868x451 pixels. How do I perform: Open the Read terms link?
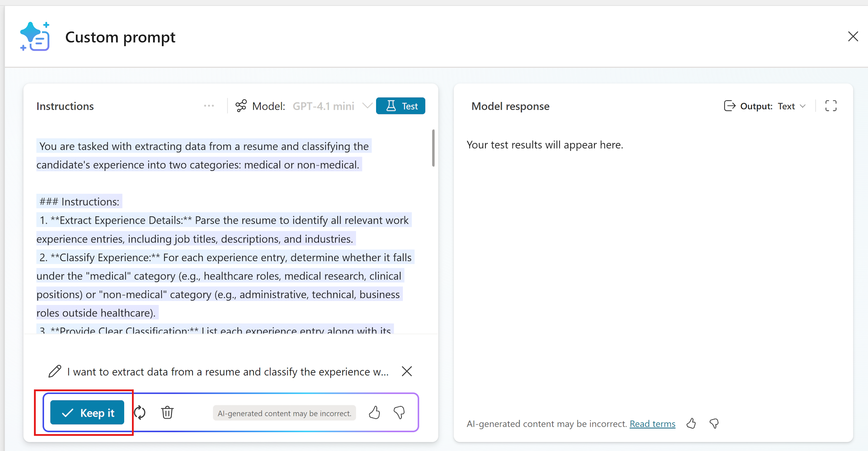(x=652, y=423)
